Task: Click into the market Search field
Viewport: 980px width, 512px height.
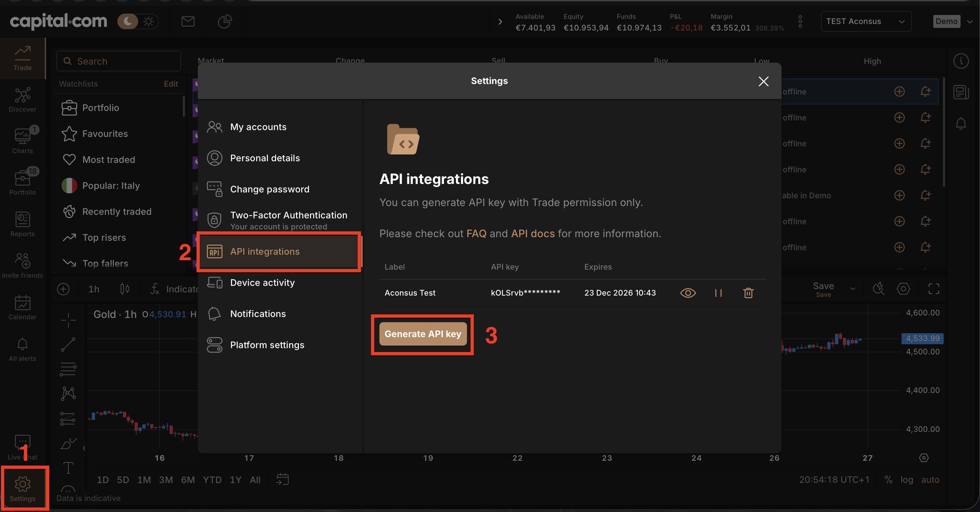Action: tap(118, 61)
